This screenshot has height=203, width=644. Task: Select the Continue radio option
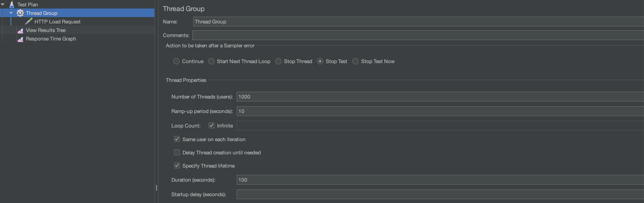pos(176,61)
